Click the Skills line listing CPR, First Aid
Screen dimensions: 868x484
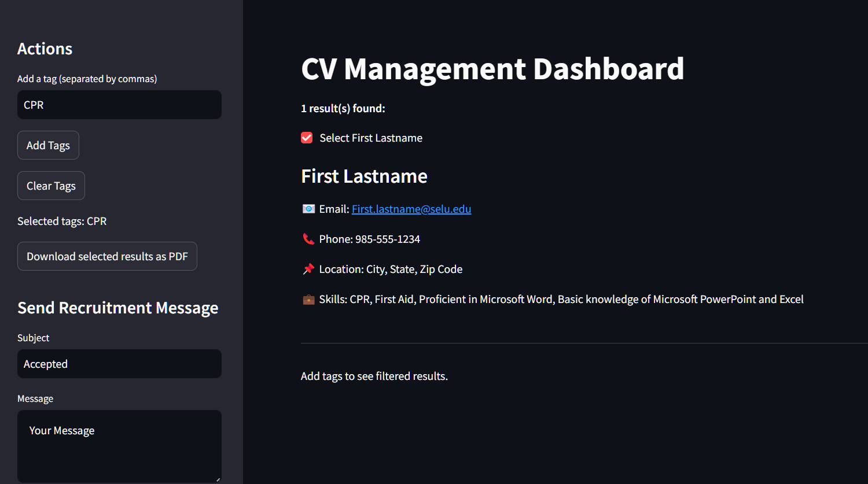click(561, 299)
